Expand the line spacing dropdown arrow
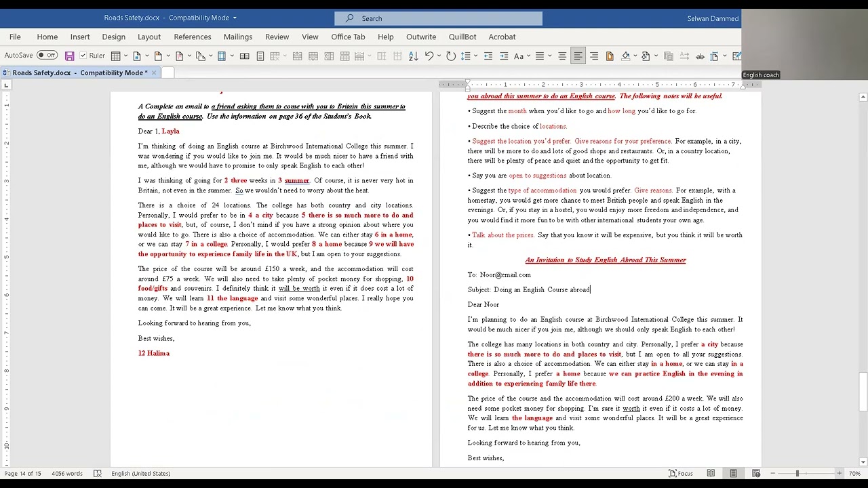868x488 pixels. tap(475, 56)
